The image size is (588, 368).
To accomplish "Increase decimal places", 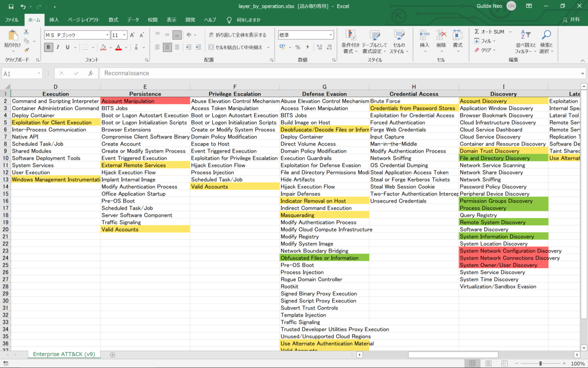I will tap(319, 47).
